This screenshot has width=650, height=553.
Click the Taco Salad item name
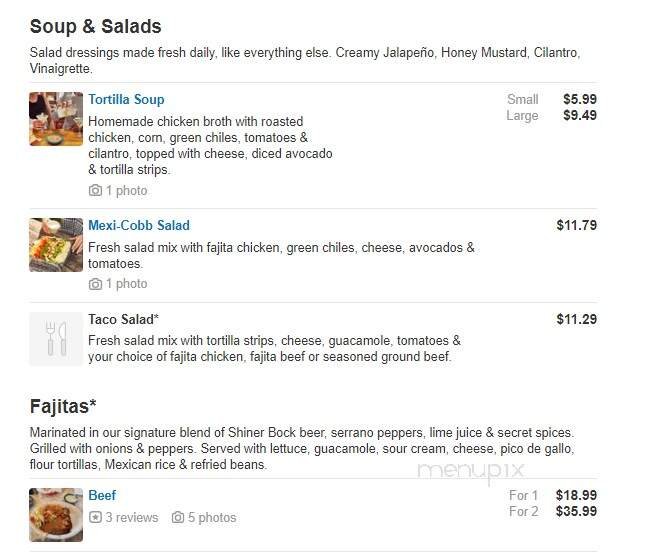[x=123, y=320]
